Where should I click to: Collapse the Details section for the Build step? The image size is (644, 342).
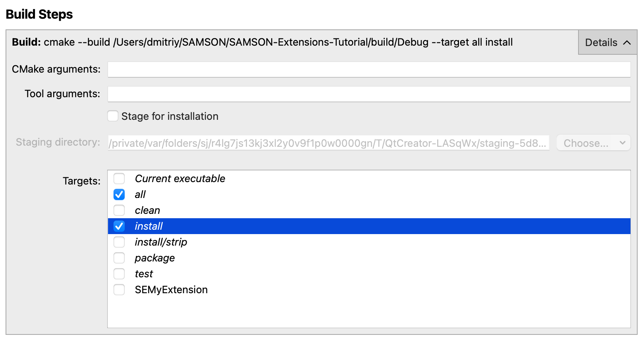point(607,42)
